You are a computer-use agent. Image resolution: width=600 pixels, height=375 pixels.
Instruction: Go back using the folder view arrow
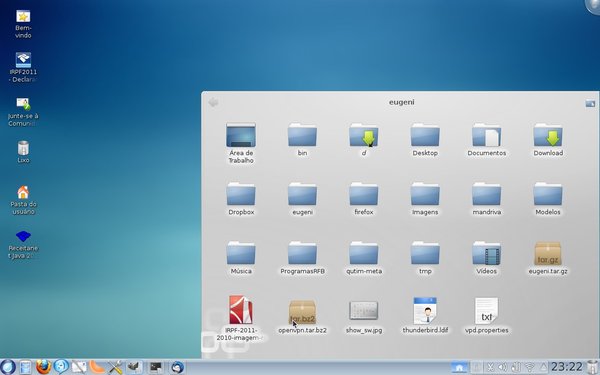click(213, 102)
